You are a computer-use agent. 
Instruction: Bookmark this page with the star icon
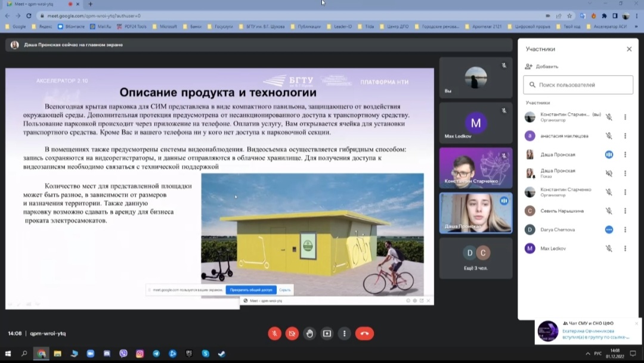pyautogui.click(x=569, y=16)
